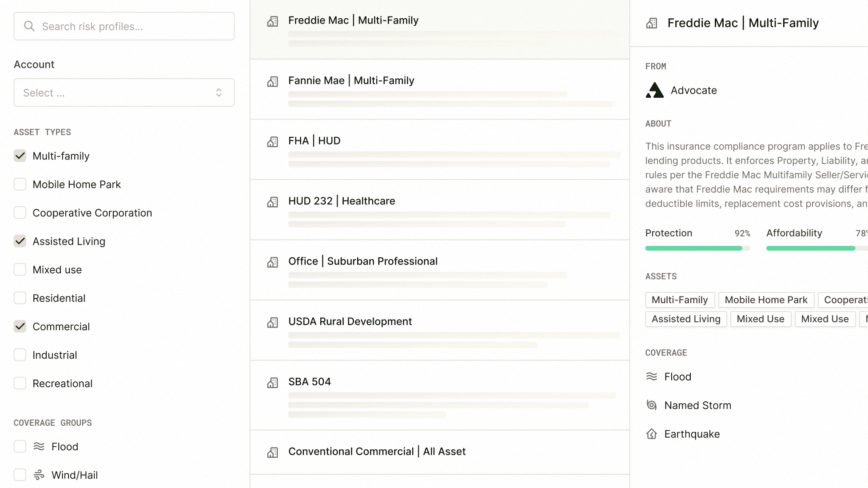Viewport: 868px width, 488px height.
Task: Click the Advocate logo icon
Action: tap(654, 90)
